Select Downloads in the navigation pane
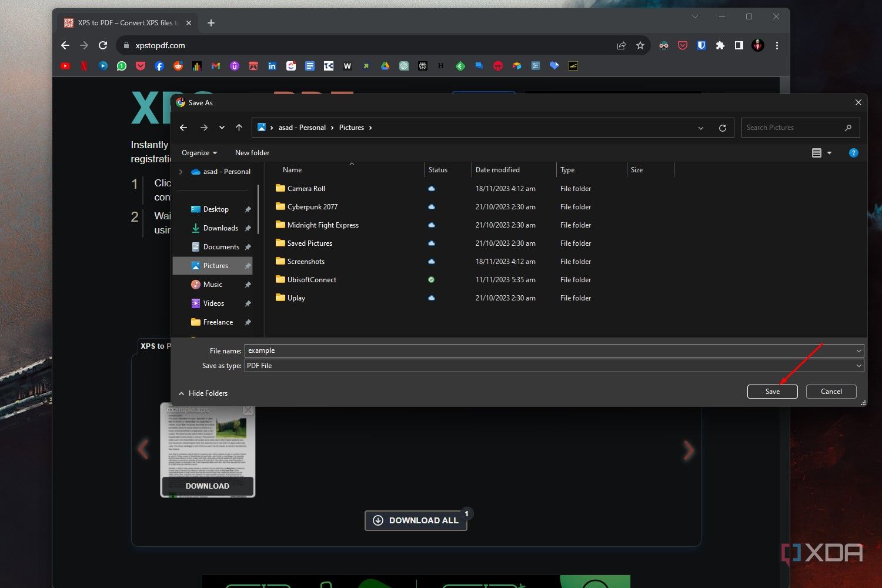This screenshot has height=588, width=882. click(x=220, y=228)
